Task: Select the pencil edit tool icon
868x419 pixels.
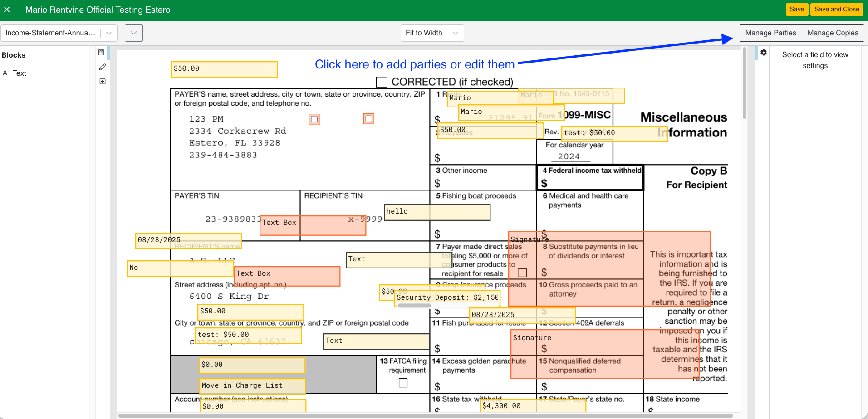Action: [x=103, y=67]
